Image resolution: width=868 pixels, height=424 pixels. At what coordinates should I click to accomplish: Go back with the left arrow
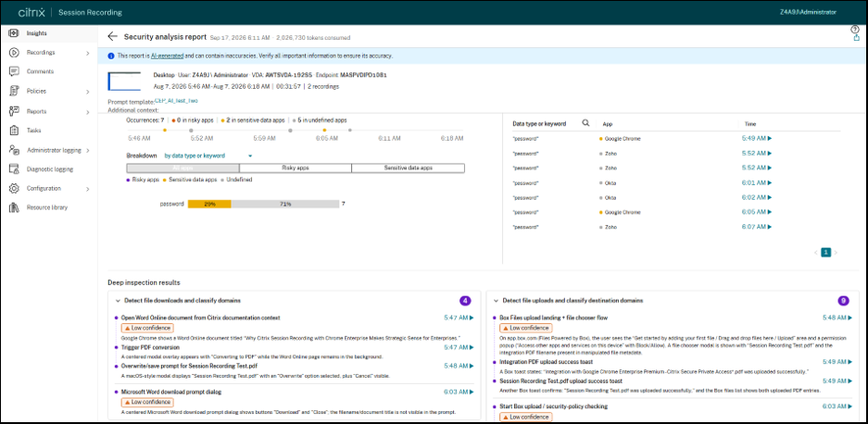click(x=112, y=36)
